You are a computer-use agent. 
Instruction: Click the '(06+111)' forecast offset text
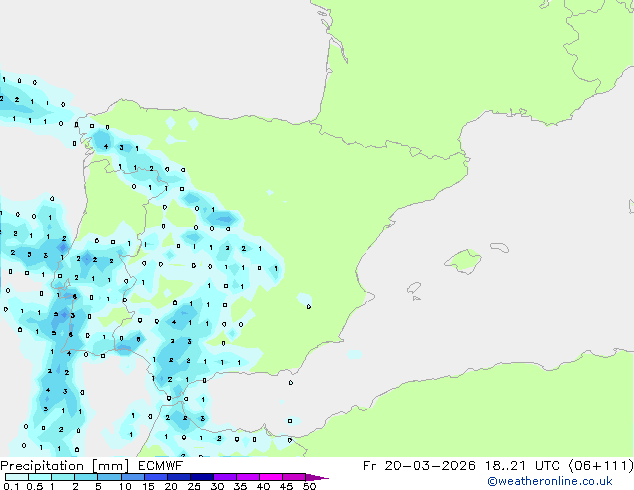point(601,466)
